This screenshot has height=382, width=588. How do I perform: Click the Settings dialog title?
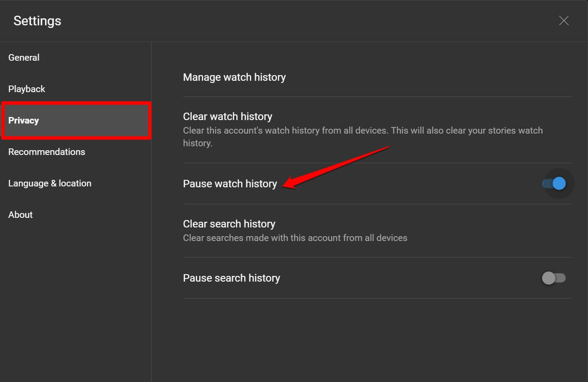[37, 21]
